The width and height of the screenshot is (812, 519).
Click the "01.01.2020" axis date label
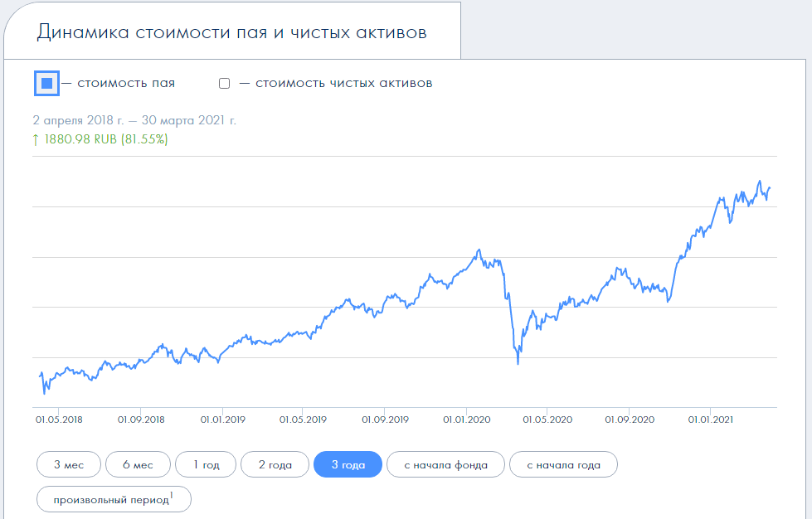pos(466,420)
